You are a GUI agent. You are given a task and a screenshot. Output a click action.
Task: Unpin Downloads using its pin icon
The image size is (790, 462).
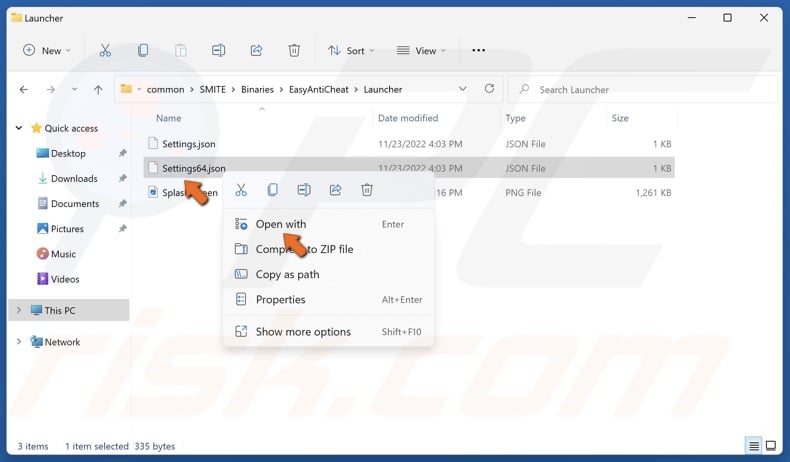(x=122, y=178)
